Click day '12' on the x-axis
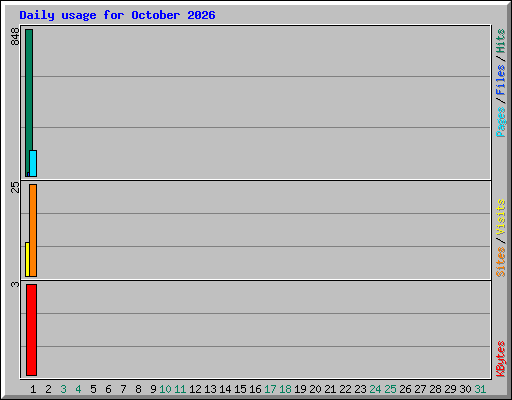512x400 pixels. click(x=195, y=389)
